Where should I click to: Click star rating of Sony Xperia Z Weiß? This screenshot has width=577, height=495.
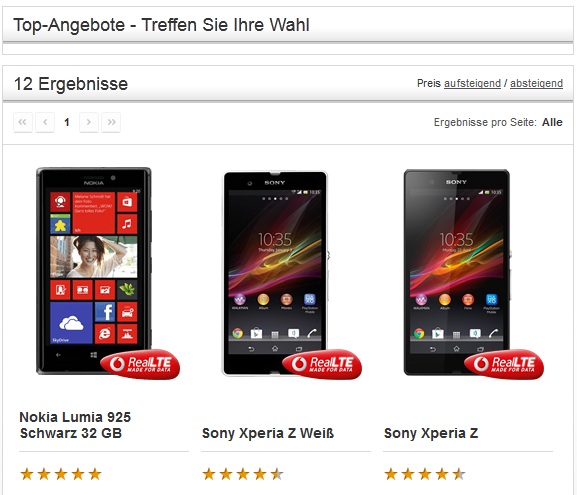(243, 474)
